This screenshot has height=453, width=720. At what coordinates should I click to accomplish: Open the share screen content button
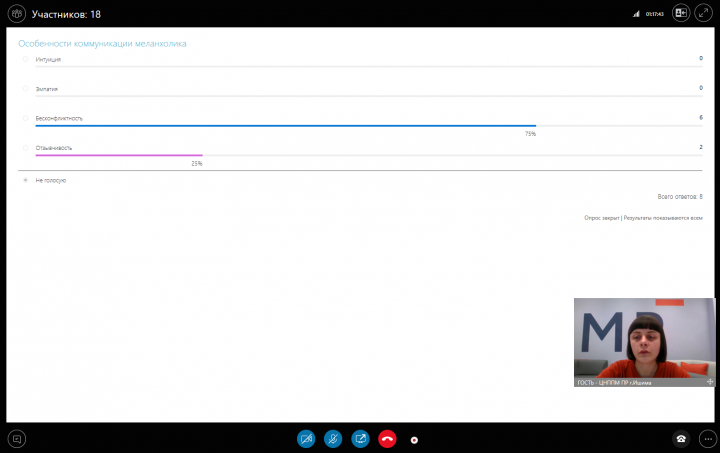tap(360, 438)
